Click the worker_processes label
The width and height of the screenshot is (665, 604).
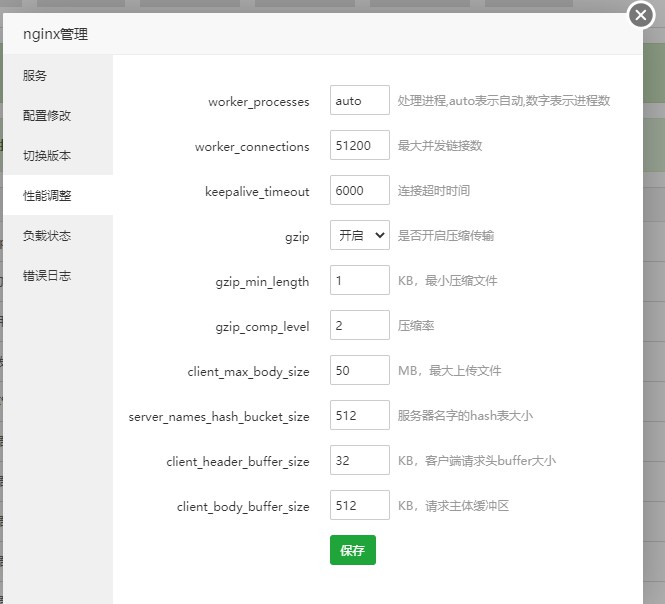(259, 102)
